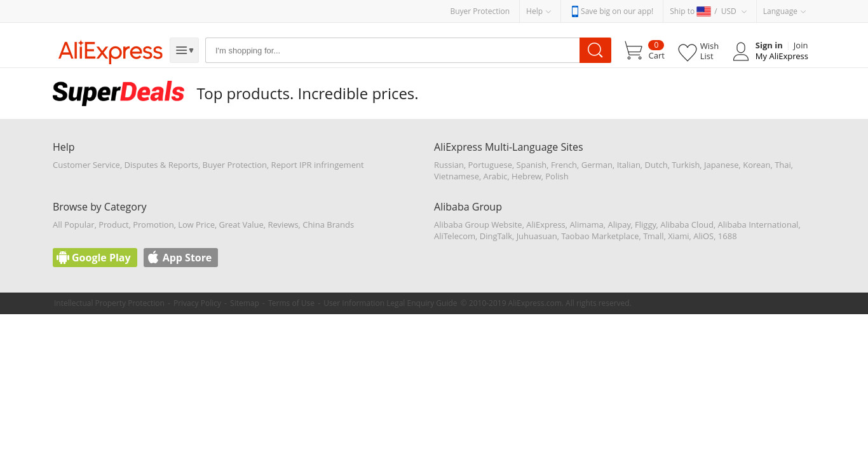Click the My AliExpress user icon
The width and height of the screenshot is (868, 463).
tap(741, 52)
